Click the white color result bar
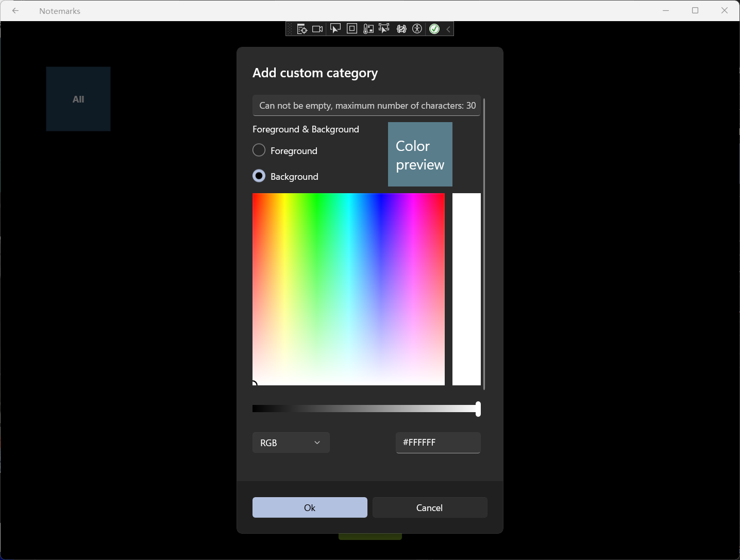The width and height of the screenshot is (740, 560). (466, 289)
